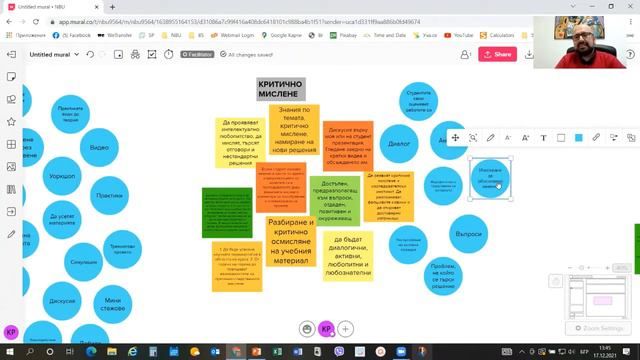Click the download export icon
This screenshot has width=640, height=360.
[529, 54]
